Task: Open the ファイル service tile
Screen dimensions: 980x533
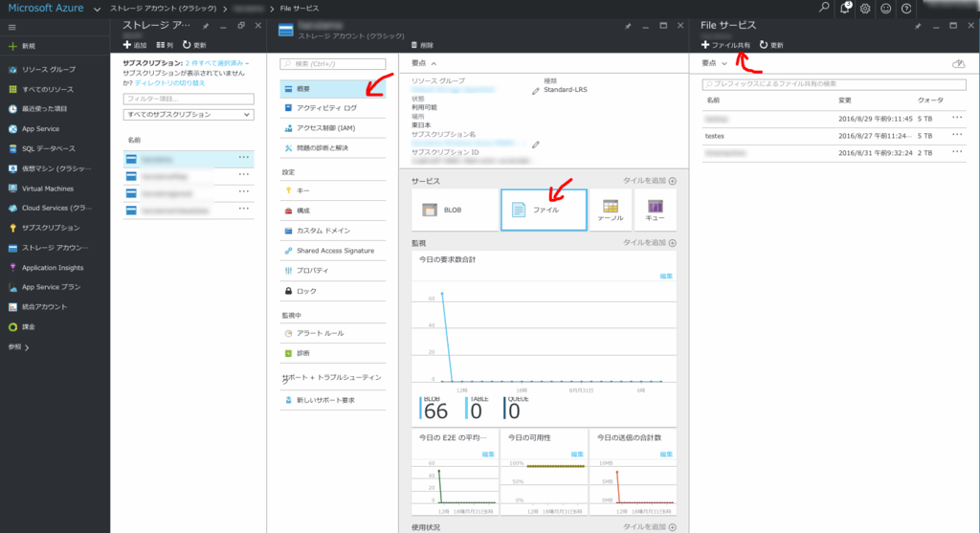Action: click(x=544, y=210)
